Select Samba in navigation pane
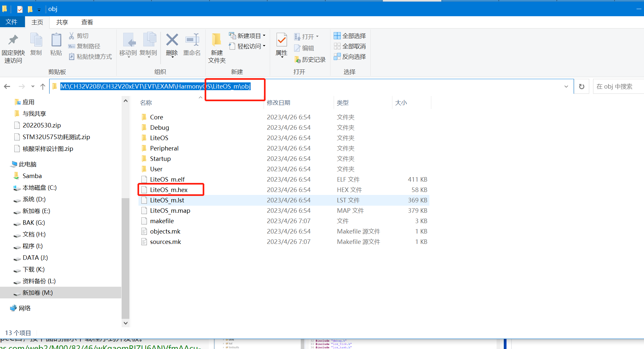 pos(32,176)
